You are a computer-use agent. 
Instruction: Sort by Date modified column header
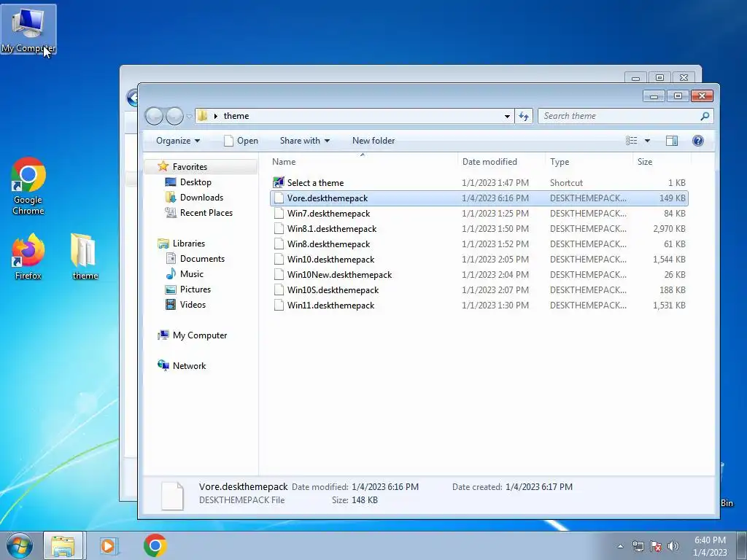pyautogui.click(x=500, y=162)
